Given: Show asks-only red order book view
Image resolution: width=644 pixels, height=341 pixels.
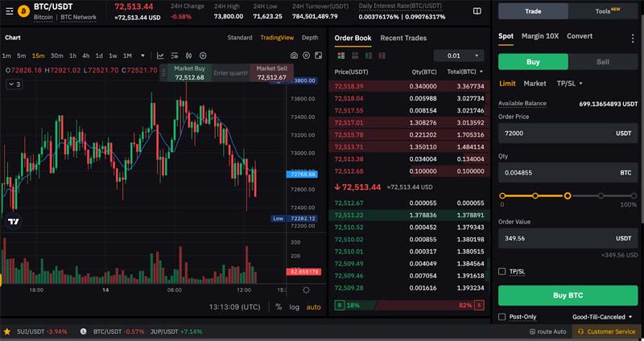Looking at the screenshot, I should pyautogui.click(x=382, y=55).
